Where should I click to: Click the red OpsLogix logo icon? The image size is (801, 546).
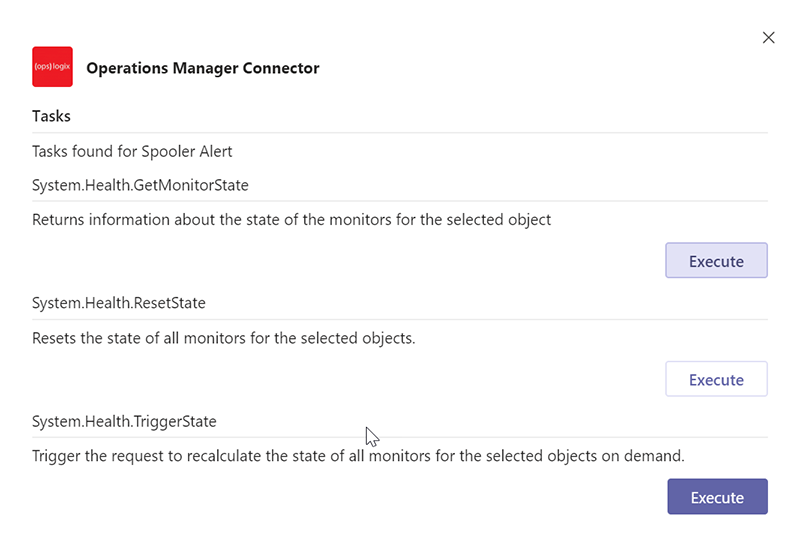[52, 67]
